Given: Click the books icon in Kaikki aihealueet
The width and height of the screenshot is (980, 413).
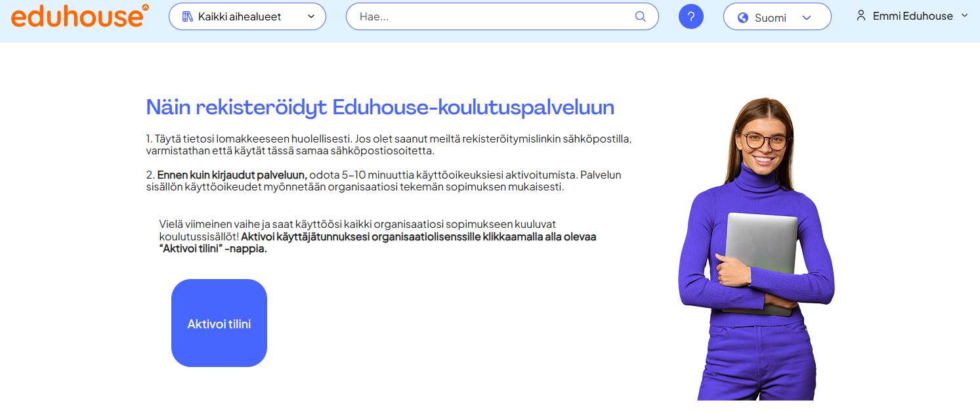Looking at the screenshot, I should coord(187,16).
